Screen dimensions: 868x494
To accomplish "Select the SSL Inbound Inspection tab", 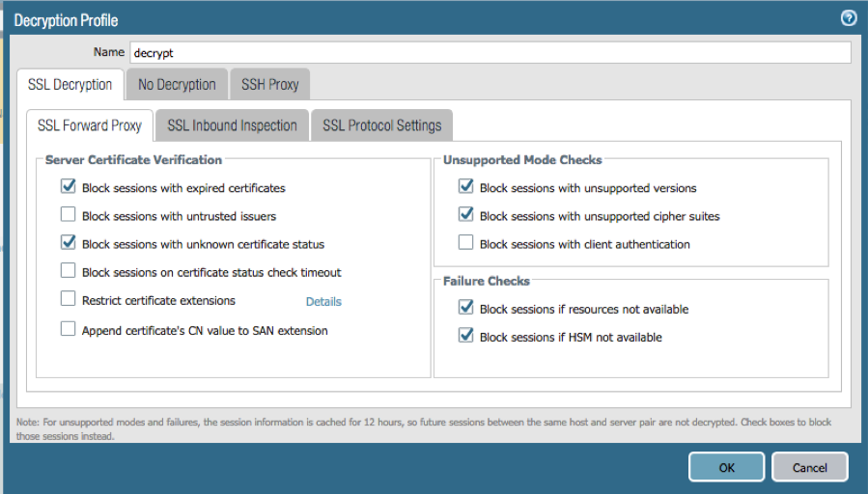I will tap(232, 125).
